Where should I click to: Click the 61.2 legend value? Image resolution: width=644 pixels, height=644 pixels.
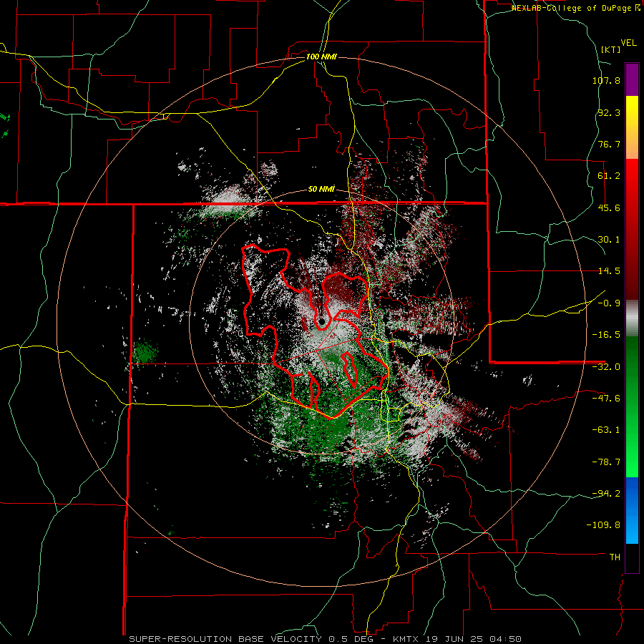(x=609, y=176)
